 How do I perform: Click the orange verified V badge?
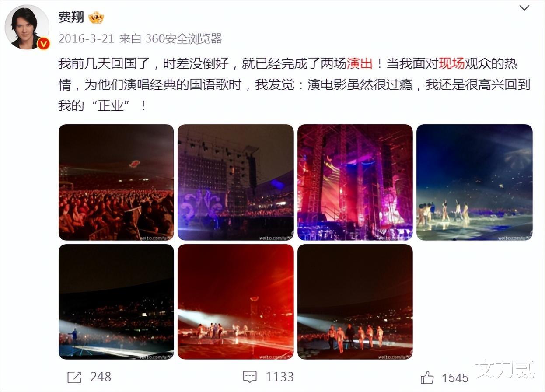click(43, 43)
